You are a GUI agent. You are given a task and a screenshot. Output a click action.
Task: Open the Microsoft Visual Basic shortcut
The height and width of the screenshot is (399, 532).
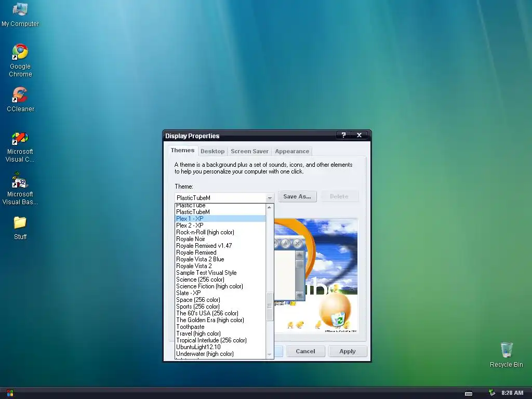pyautogui.click(x=20, y=189)
